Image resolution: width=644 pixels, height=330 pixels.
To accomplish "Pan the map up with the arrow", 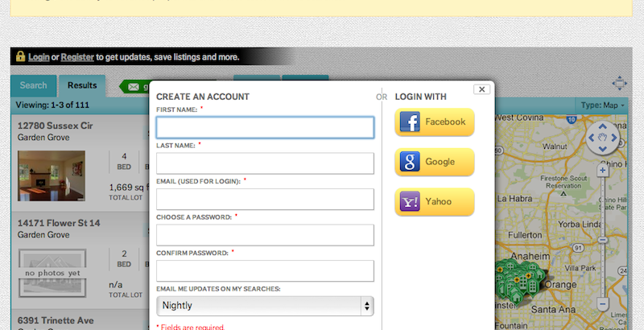I will [602, 126].
